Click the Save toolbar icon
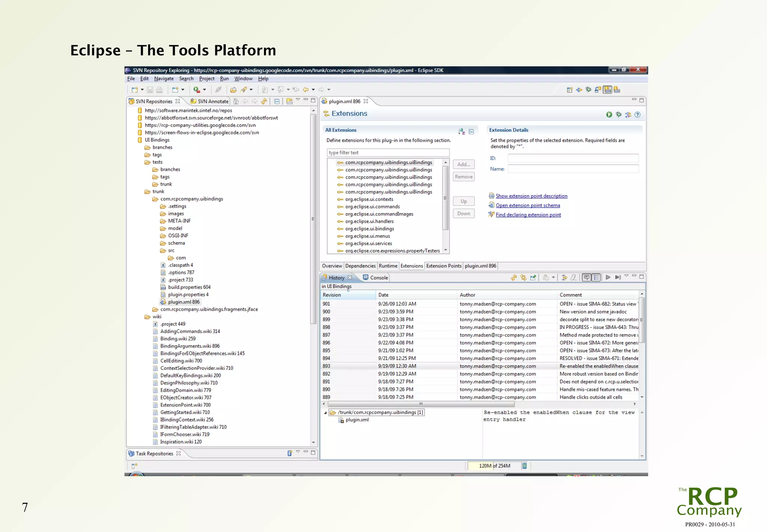The height and width of the screenshot is (532, 767). [150, 89]
